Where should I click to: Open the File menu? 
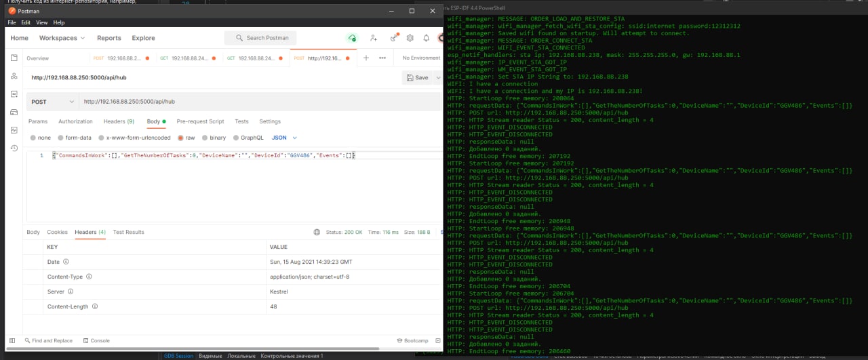12,22
